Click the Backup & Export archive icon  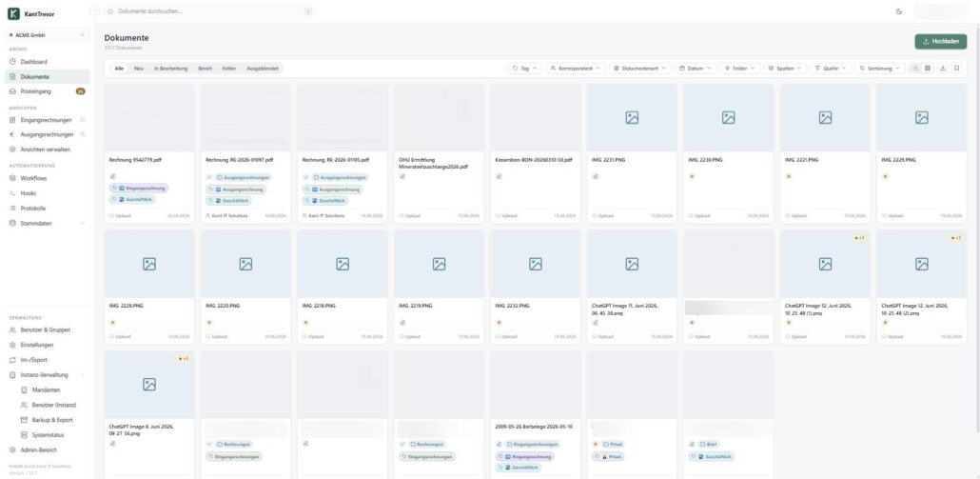[25, 420]
